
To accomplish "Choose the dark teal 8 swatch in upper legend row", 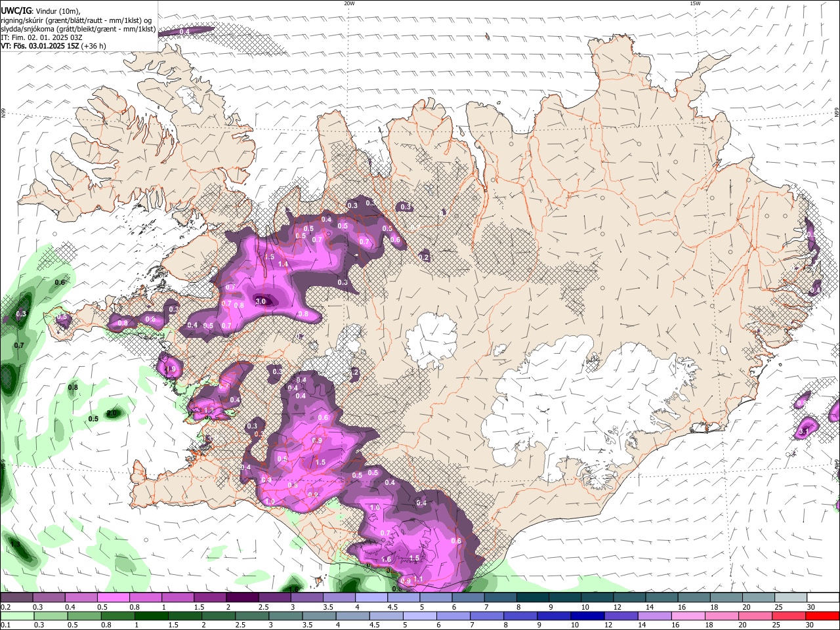I will point(533,598).
